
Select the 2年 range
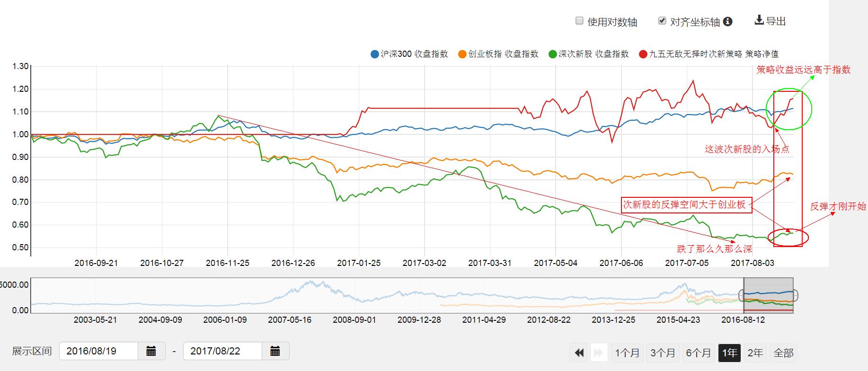pyautogui.click(x=755, y=353)
